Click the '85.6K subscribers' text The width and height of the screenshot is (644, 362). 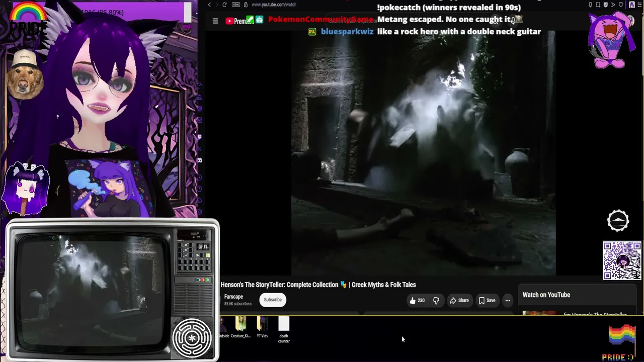[x=237, y=304]
